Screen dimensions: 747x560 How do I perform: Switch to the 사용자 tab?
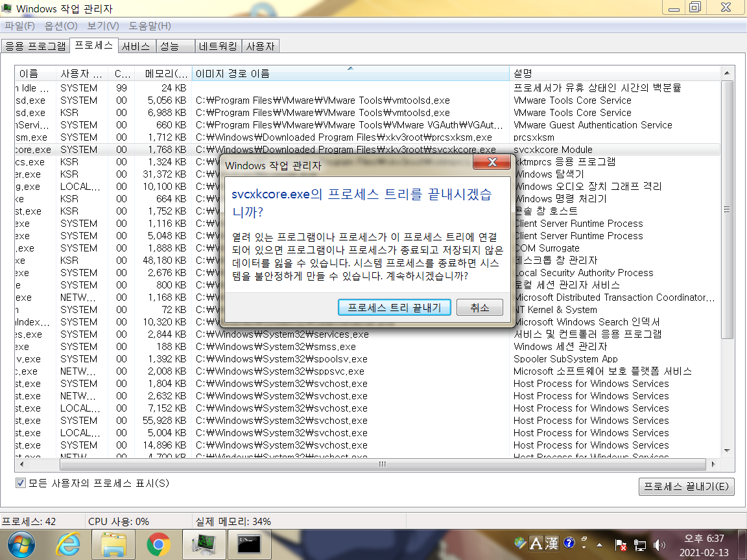[x=261, y=46]
